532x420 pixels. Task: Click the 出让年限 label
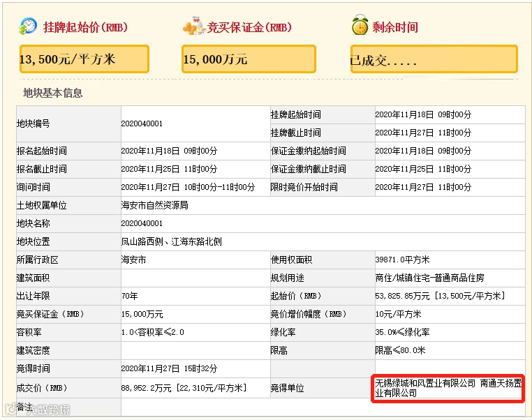pyautogui.click(x=34, y=297)
